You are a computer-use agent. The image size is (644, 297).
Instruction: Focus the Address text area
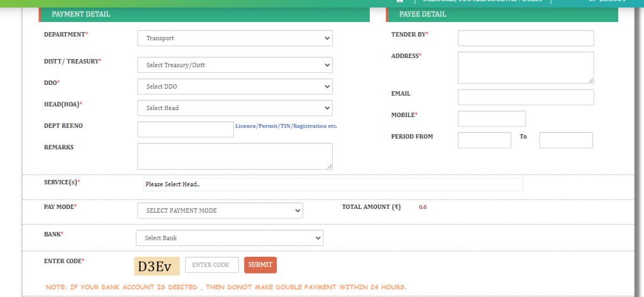tap(526, 67)
